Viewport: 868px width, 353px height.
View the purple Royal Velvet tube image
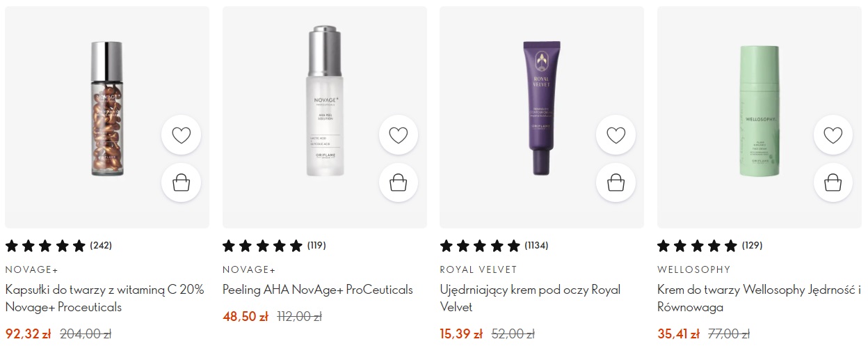[x=542, y=108]
